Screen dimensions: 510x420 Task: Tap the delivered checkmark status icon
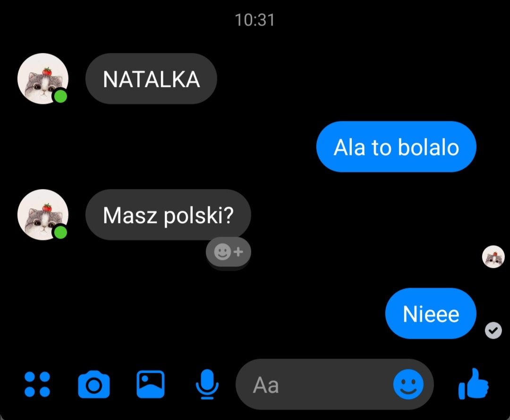[493, 331]
